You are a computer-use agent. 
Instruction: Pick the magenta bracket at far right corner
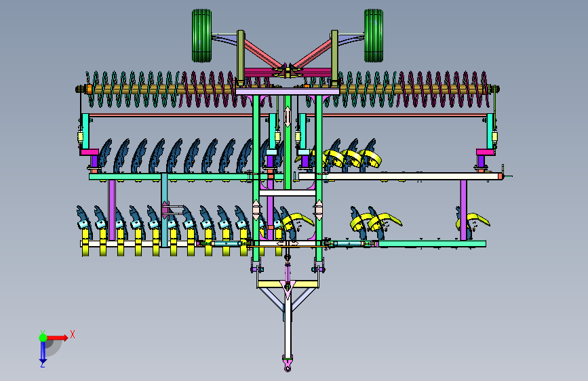point(485,153)
